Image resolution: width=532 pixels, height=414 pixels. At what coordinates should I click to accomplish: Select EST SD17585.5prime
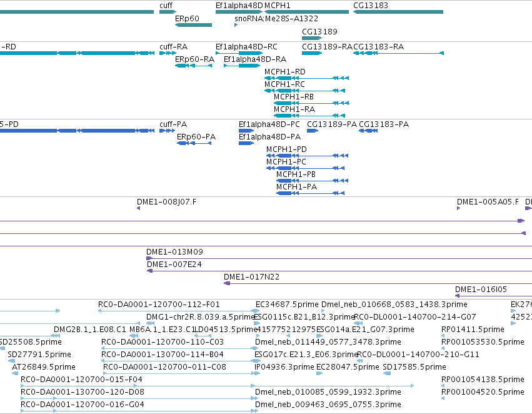[387, 373]
